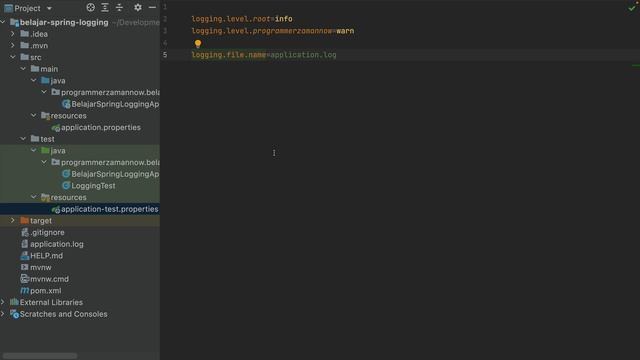Screen dimensions: 640x360
Task: Select the .mvn folder icon
Action: [24, 45]
